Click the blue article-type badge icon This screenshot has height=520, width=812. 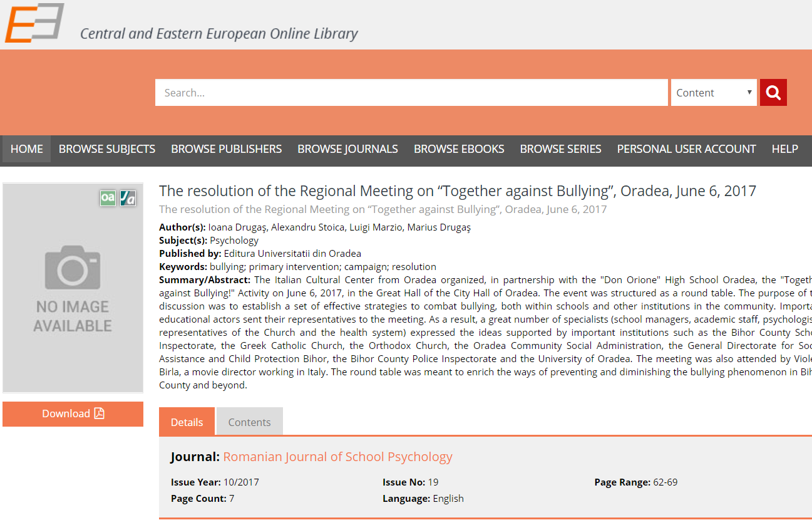128,198
